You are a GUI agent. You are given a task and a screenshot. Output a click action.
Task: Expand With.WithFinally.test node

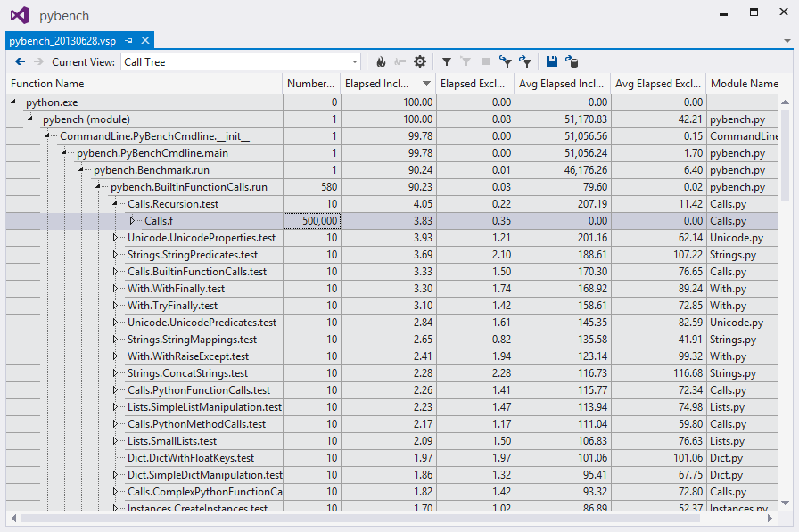(115, 288)
